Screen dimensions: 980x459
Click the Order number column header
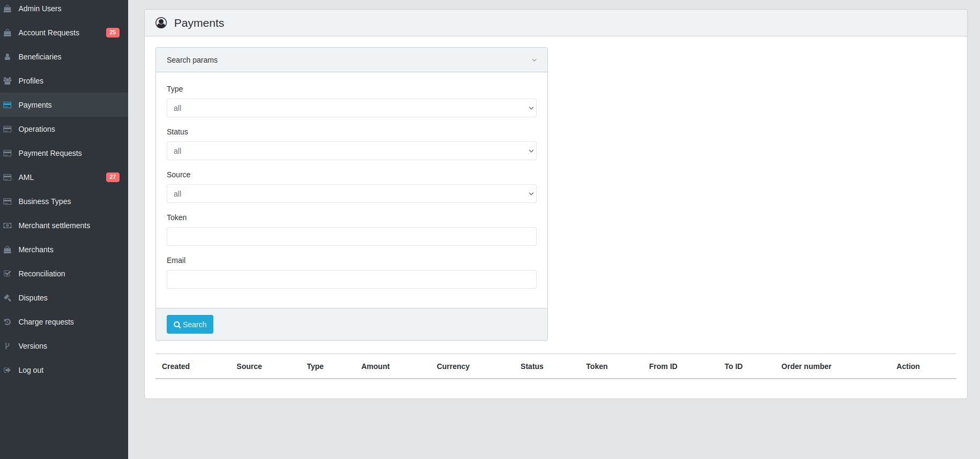pos(806,366)
